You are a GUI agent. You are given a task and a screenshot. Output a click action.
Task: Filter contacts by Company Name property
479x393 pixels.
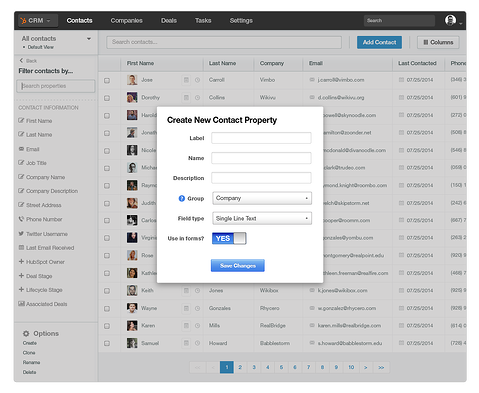click(x=42, y=177)
